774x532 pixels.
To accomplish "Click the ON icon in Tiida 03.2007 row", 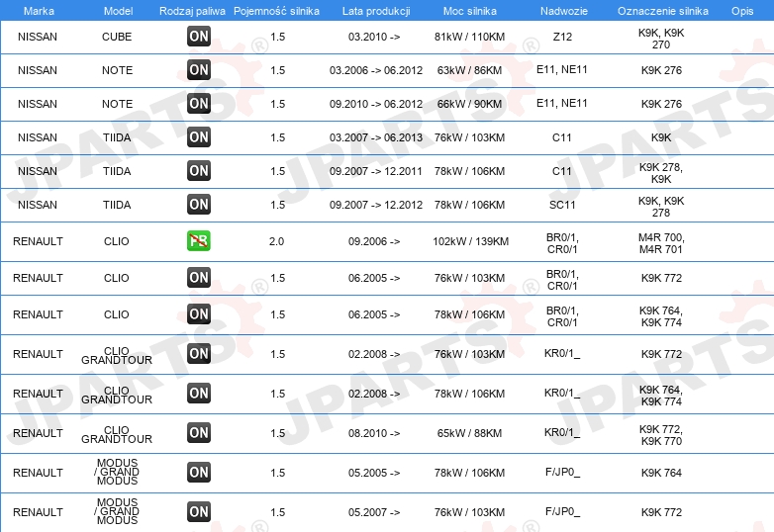I will tap(199, 136).
